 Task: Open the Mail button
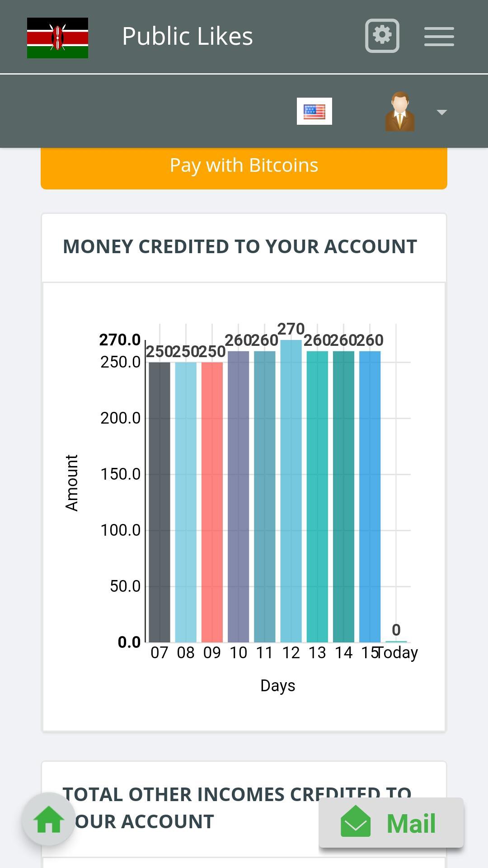(x=391, y=823)
